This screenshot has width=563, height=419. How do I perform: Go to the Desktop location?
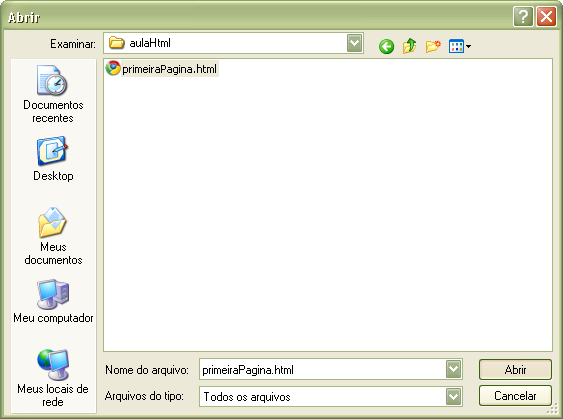click(53, 159)
